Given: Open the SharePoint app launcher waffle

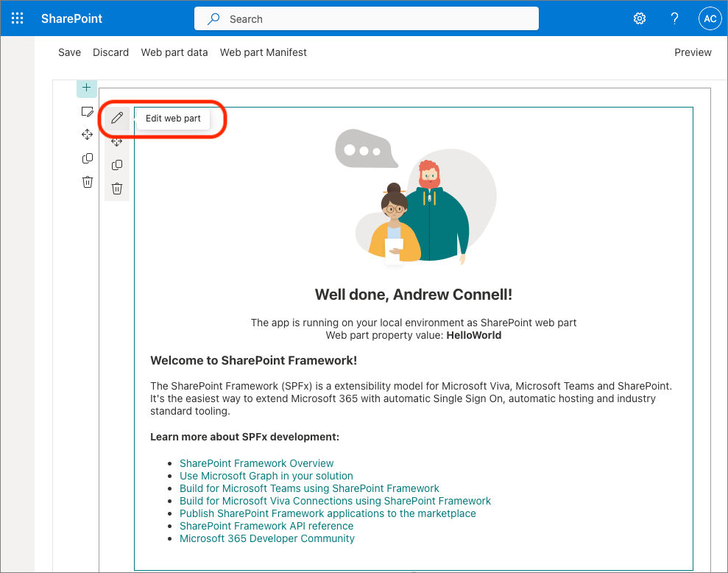Looking at the screenshot, I should pos(17,18).
